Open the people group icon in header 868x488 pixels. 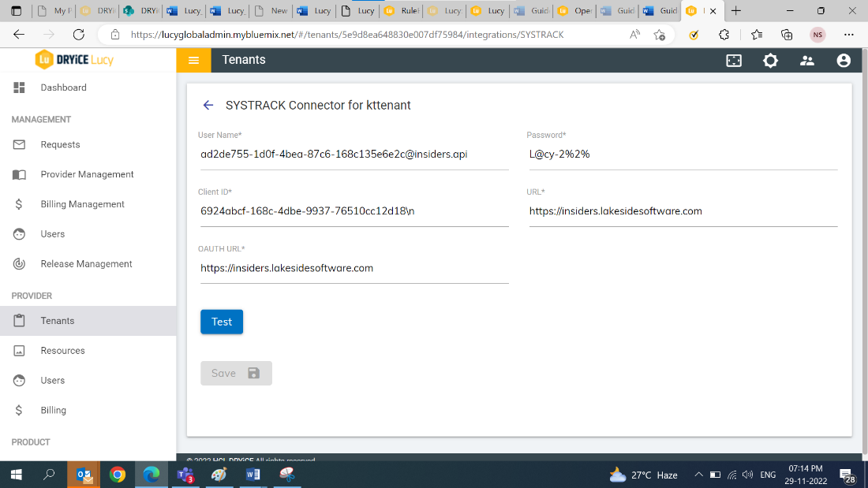point(806,60)
